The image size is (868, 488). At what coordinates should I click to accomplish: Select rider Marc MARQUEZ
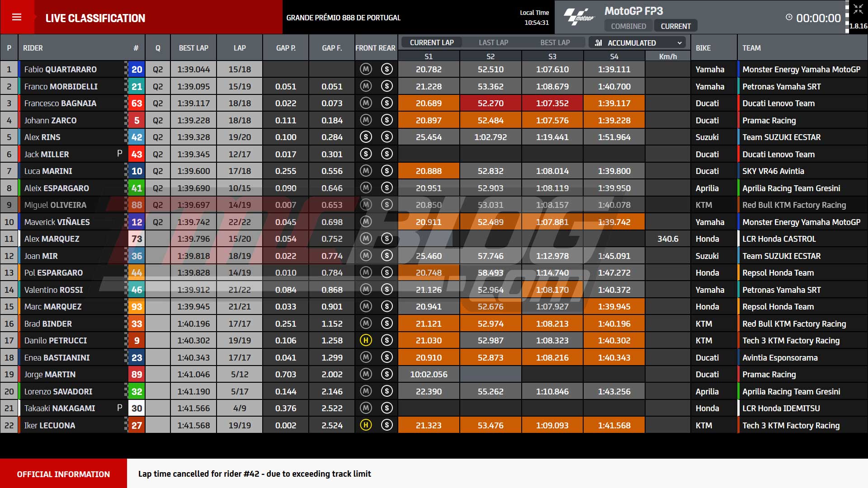[53, 306]
